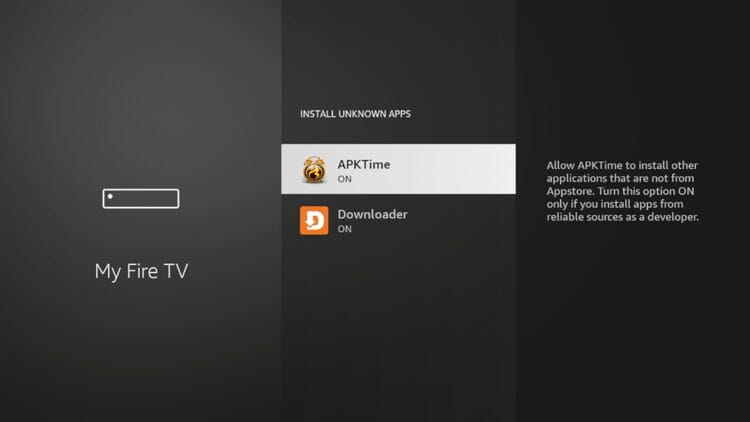Select the APKTime list entry
Viewport: 750px width, 422px height.
click(398, 169)
